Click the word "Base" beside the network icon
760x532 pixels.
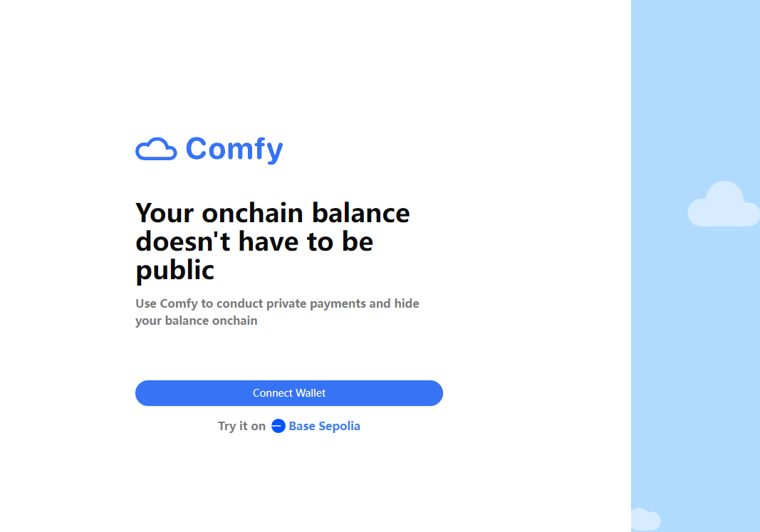click(302, 426)
